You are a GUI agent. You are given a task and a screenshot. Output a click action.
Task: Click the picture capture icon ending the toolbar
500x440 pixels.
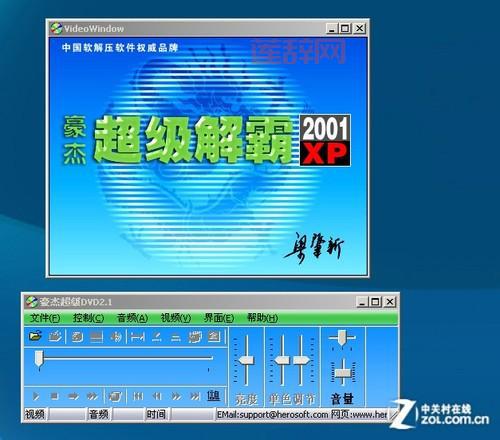tap(214, 337)
